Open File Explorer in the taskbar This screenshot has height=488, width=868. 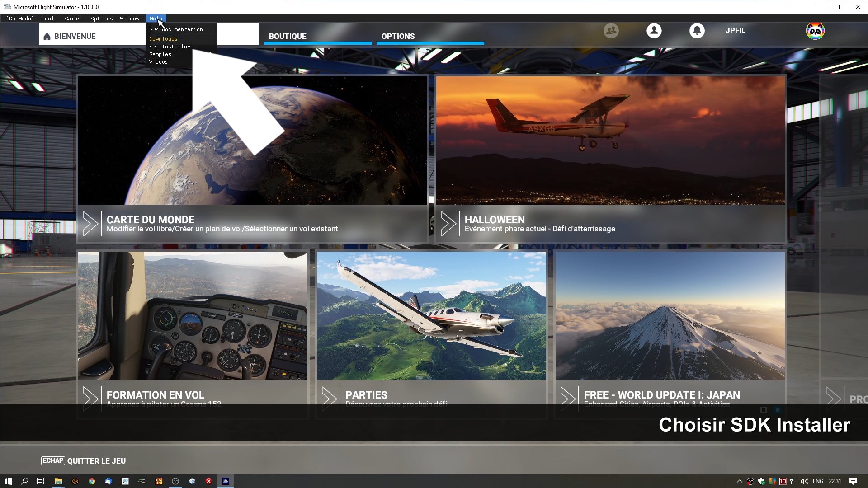(x=58, y=481)
